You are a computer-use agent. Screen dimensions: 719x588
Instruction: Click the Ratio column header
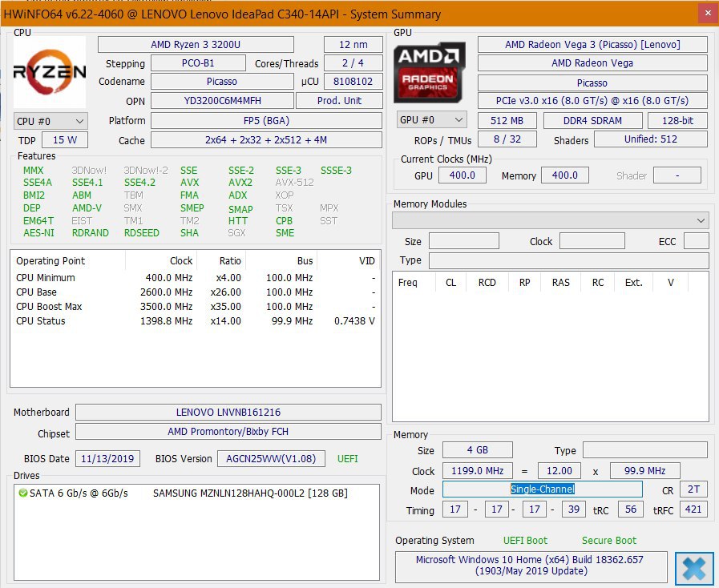[221, 261]
